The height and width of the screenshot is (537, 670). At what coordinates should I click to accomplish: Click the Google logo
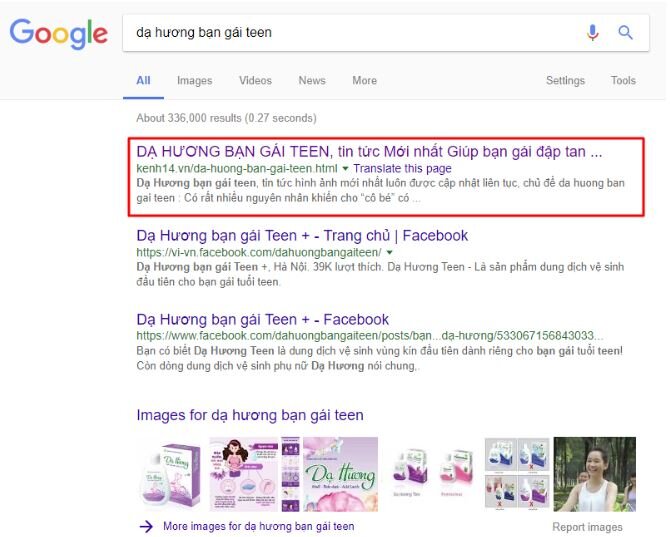[x=59, y=33]
